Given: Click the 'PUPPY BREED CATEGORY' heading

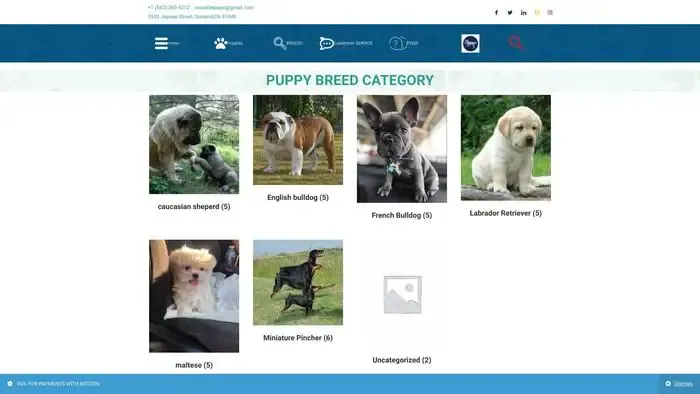Looking at the screenshot, I should pyautogui.click(x=350, y=80).
